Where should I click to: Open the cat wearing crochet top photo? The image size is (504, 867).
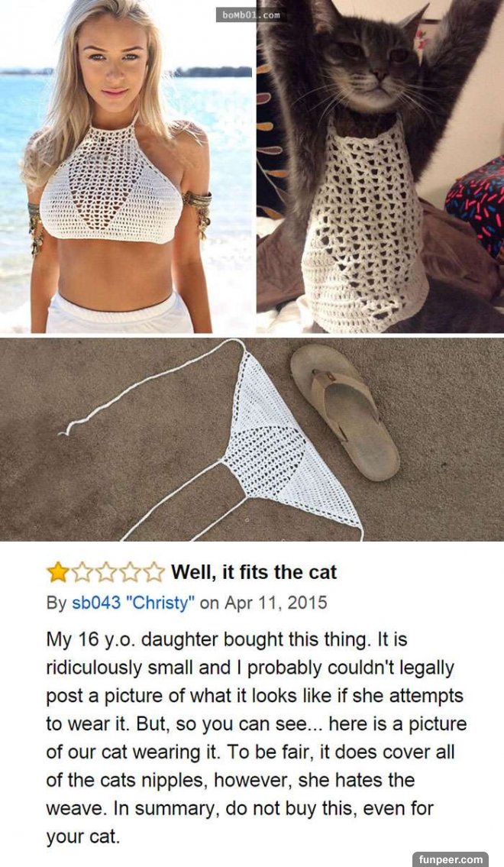(380, 167)
